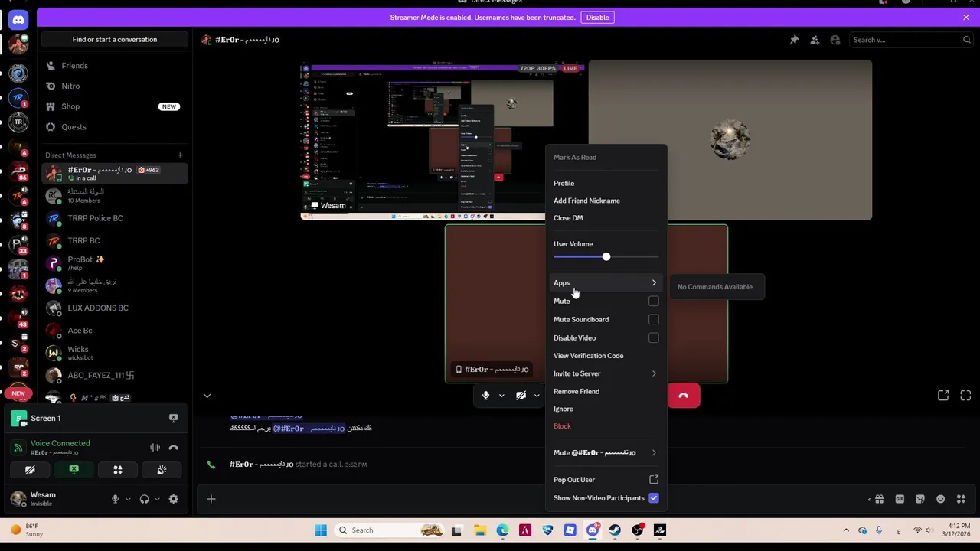Mute microphone in user panel

pyautogui.click(x=115, y=499)
